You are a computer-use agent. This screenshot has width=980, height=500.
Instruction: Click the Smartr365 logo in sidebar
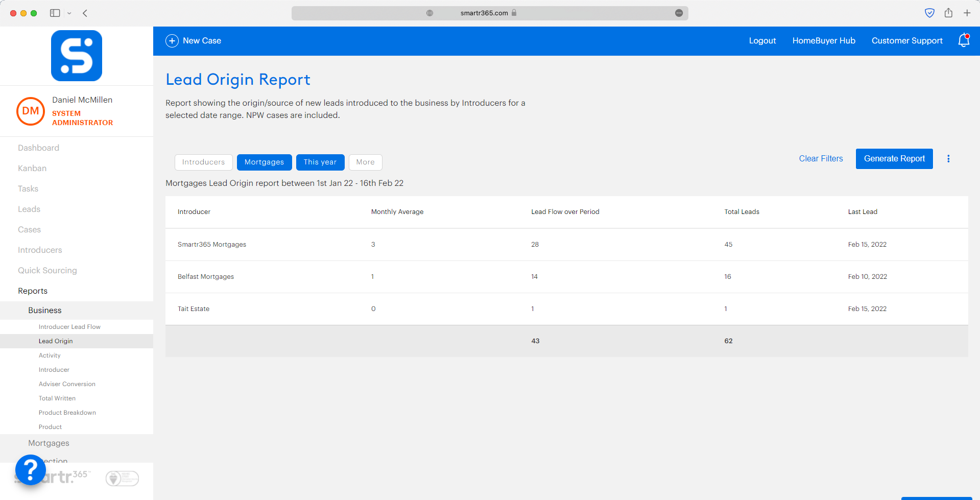tap(77, 56)
